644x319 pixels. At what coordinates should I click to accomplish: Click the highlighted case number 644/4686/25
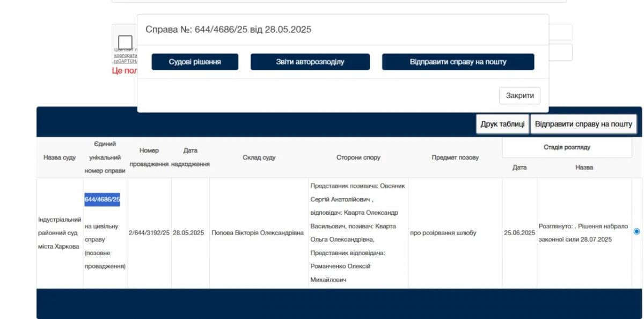[102, 200]
